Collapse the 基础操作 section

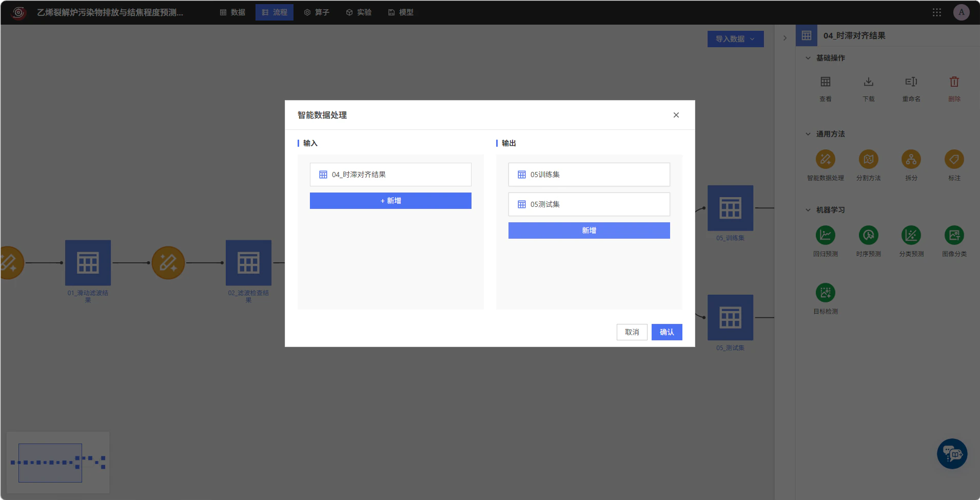click(808, 58)
